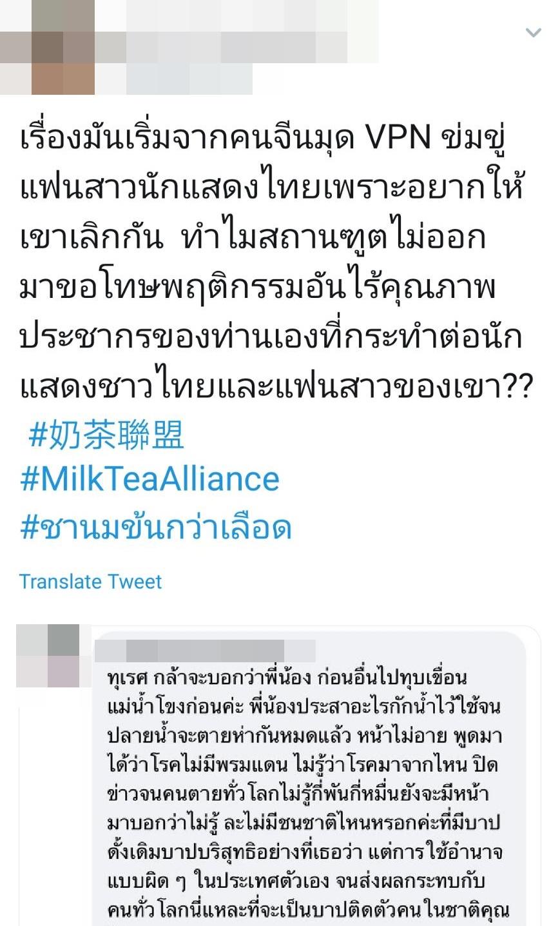Image resolution: width=560 pixels, height=926 pixels.
Task: Open quoted tweet at line starting ทุเรศ
Action: (x=287, y=678)
